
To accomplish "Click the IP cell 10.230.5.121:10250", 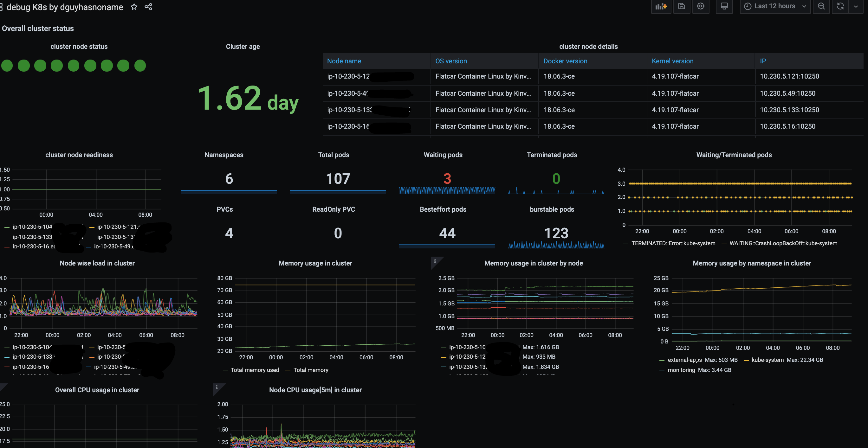I will [x=789, y=76].
